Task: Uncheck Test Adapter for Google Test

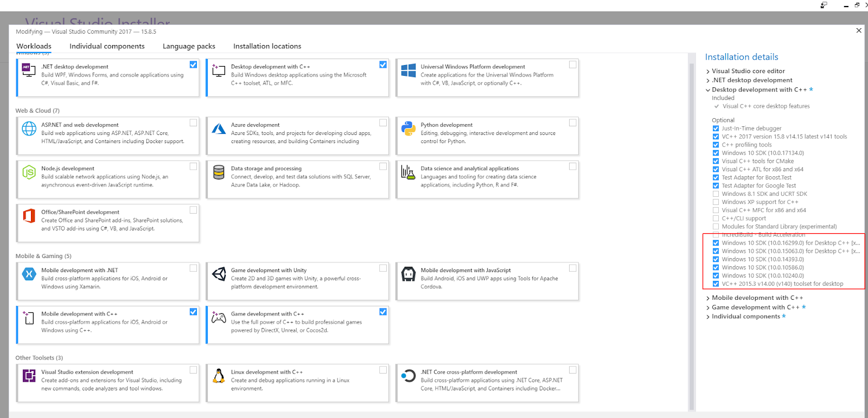Action: coord(716,186)
